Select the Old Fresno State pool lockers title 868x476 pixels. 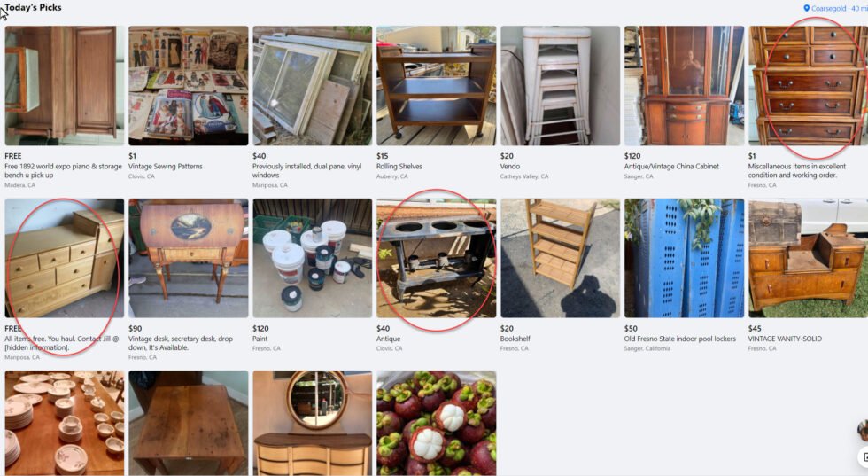(x=680, y=339)
